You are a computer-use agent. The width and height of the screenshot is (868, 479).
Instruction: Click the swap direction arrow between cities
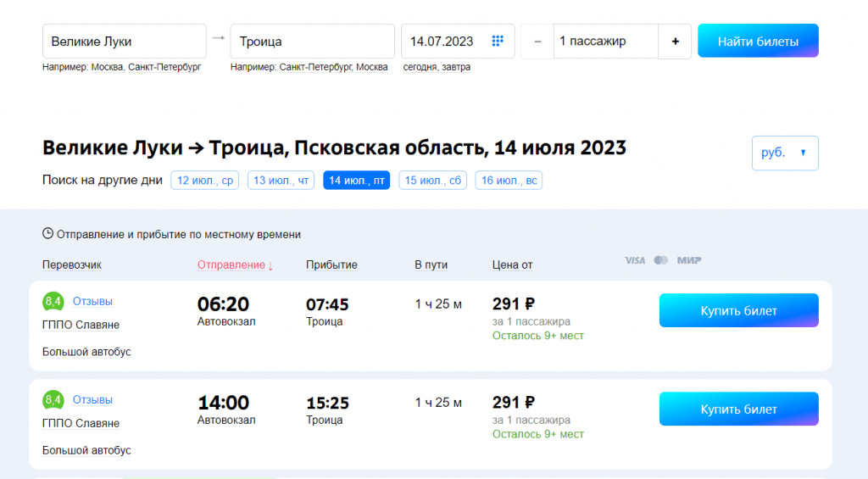click(219, 37)
